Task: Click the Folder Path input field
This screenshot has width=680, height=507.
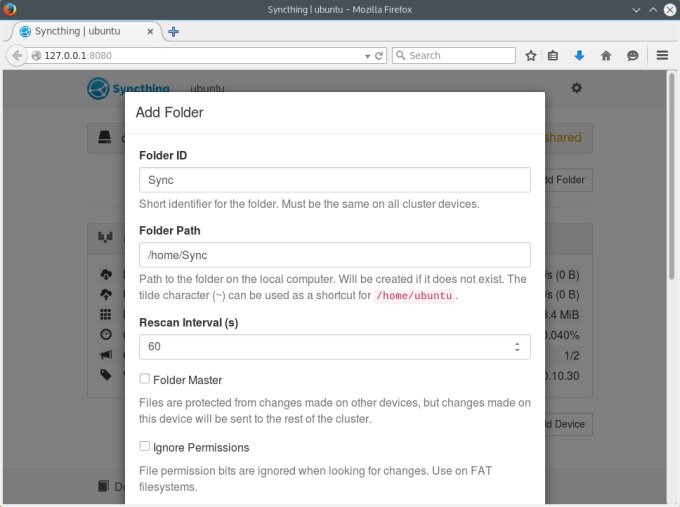Action: point(334,255)
